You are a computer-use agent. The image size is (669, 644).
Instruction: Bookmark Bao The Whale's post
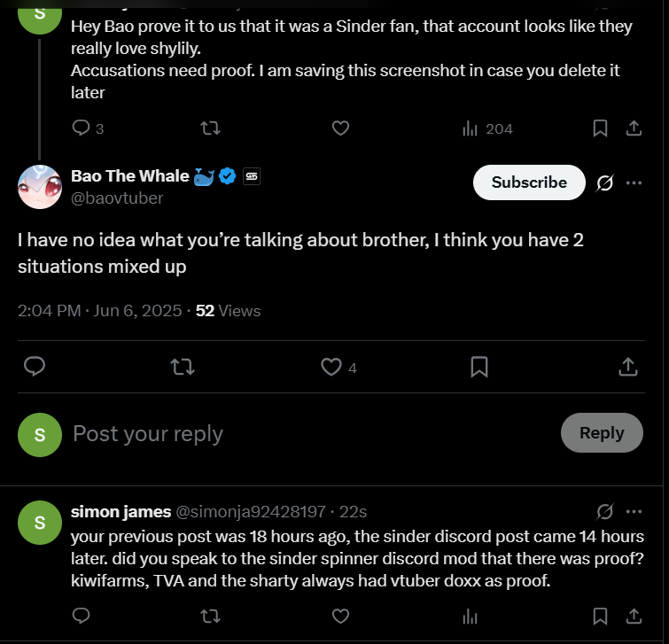point(478,366)
